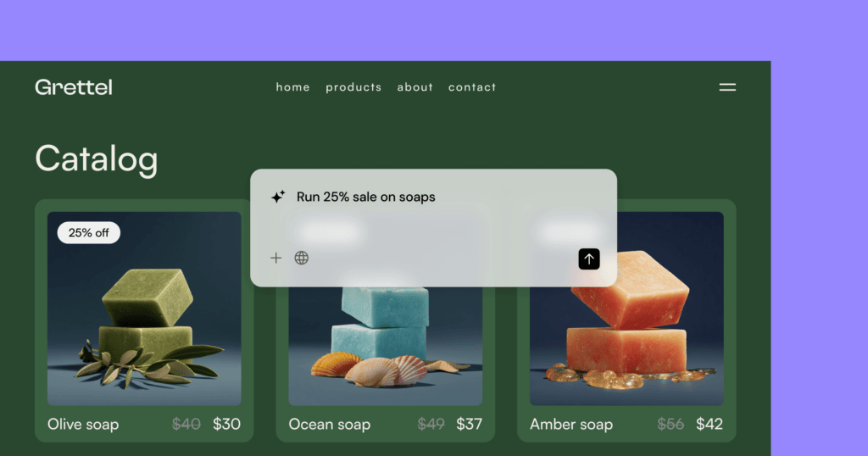
Task: Click the Catalog page heading
Action: [97, 159]
